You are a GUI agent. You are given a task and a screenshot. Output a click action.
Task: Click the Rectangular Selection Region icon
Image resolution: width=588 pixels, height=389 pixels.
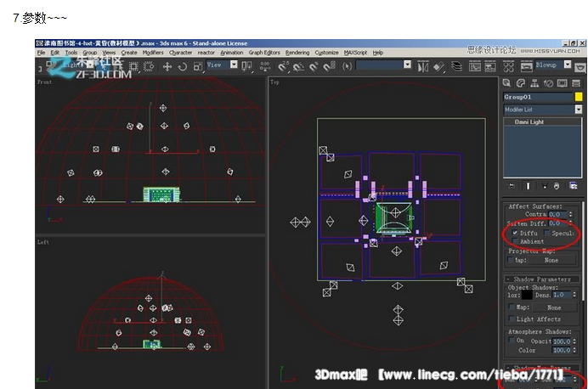(x=133, y=67)
